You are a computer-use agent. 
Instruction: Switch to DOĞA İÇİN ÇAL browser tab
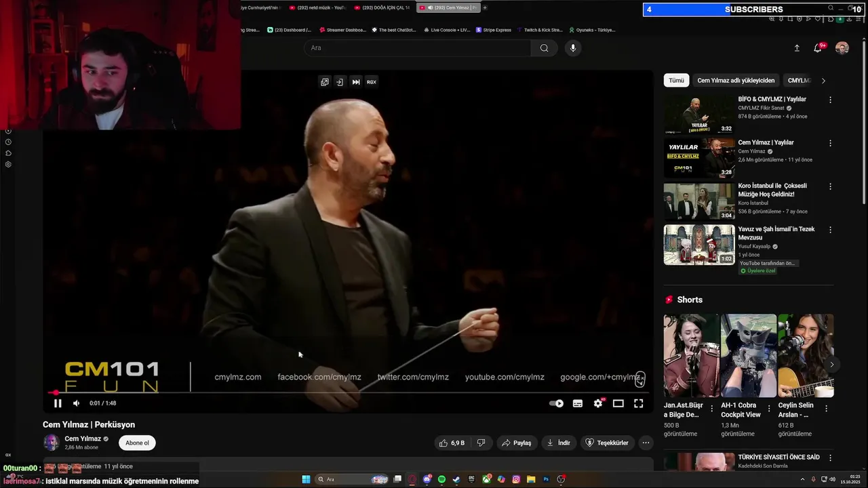[382, 7]
